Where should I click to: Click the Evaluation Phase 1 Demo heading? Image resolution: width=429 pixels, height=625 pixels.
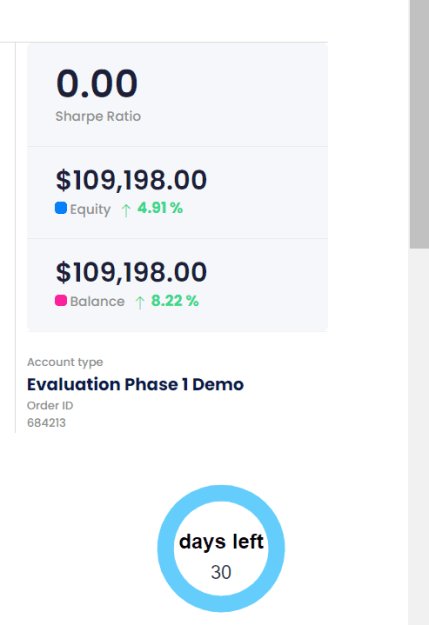135,384
